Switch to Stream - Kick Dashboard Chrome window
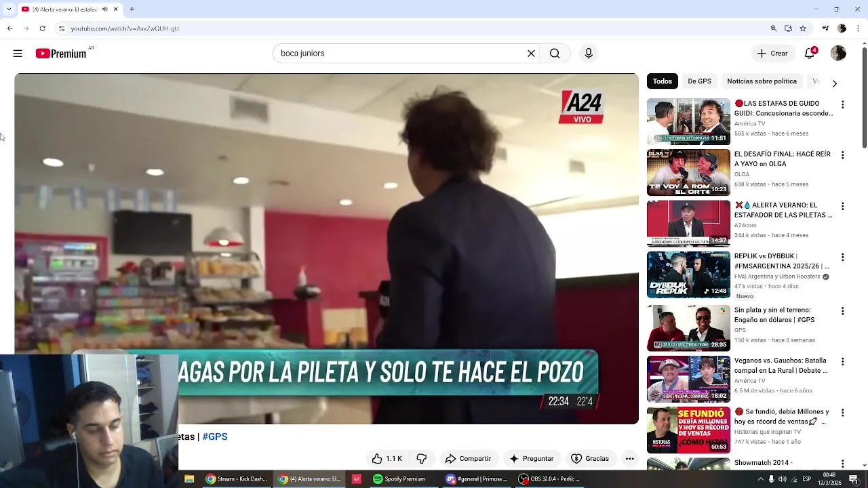The height and width of the screenshot is (488, 868). 237,479
